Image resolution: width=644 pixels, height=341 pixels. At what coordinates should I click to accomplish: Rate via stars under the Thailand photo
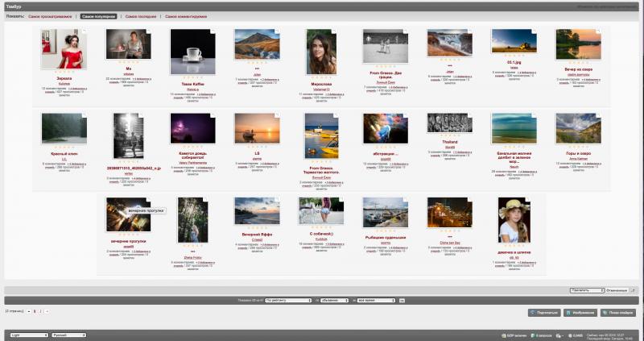coord(450,135)
